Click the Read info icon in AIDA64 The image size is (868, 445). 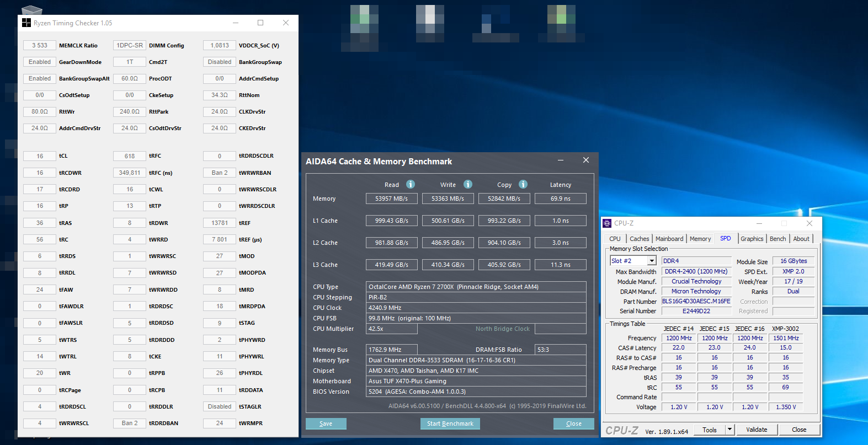click(411, 184)
